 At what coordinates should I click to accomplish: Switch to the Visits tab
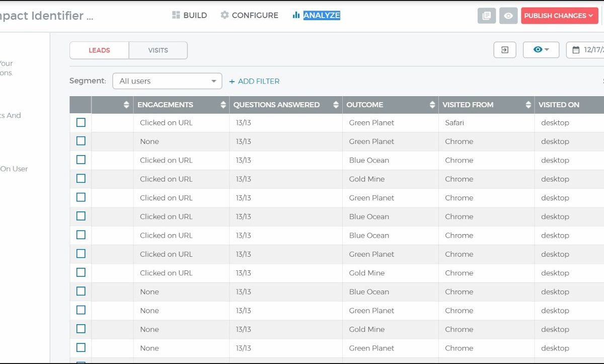tap(158, 50)
